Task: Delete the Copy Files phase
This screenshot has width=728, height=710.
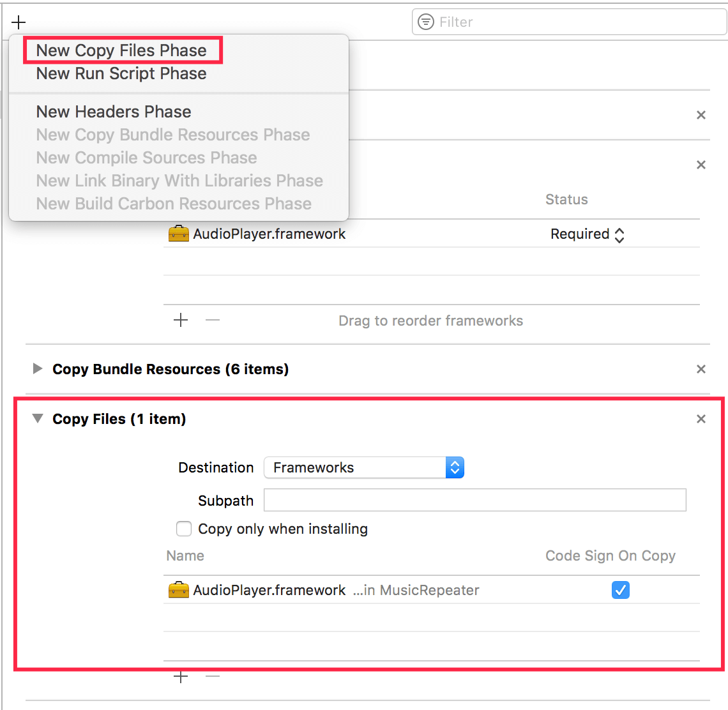Action: [701, 419]
